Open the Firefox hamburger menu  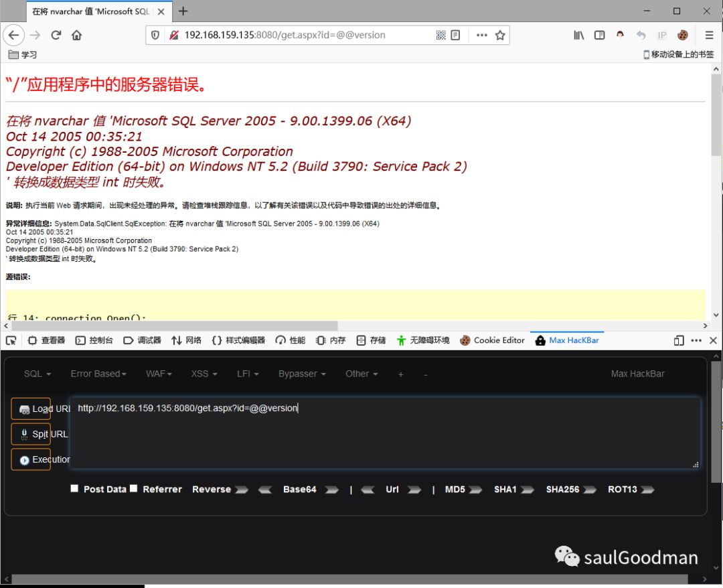(709, 35)
